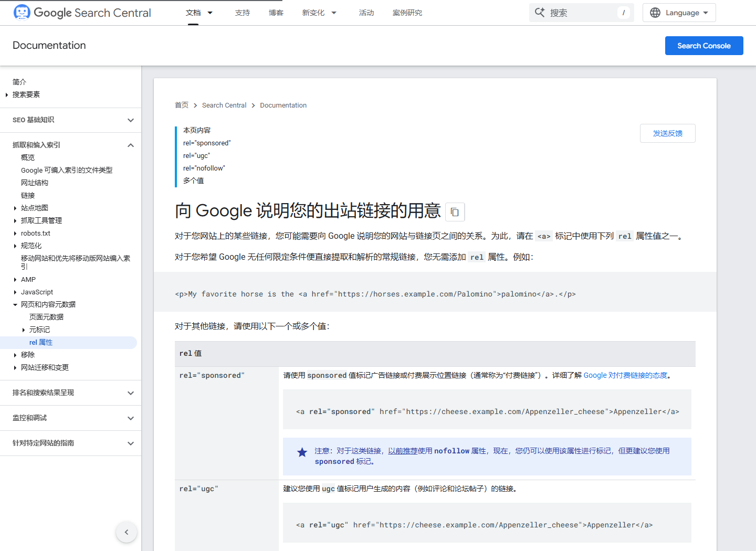Click the search sparkle icon

point(540,13)
